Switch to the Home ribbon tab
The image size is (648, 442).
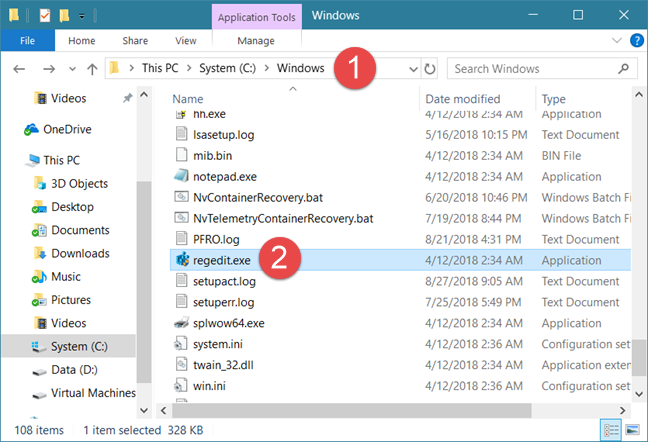click(x=82, y=40)
